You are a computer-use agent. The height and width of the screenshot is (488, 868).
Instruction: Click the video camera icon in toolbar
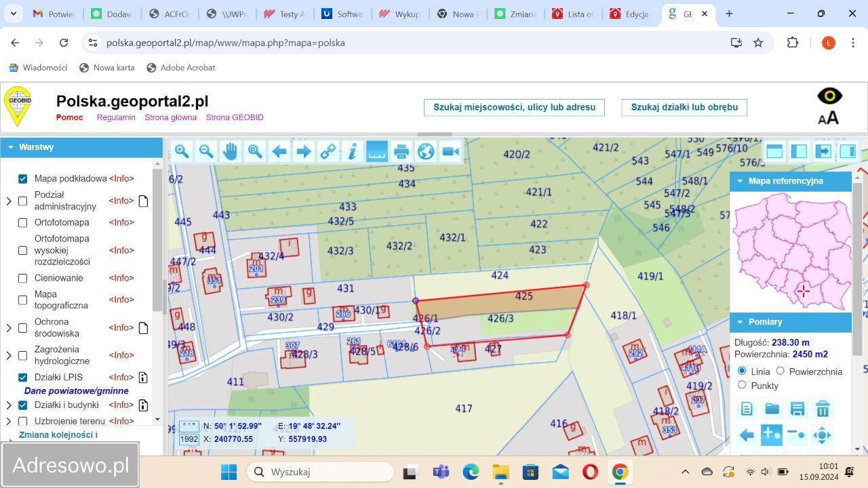pos(450,152)
